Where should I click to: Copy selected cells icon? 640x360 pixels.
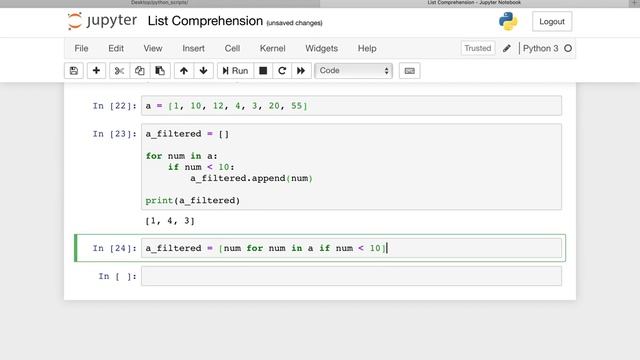pyautogui.click(x=140, y=71)
